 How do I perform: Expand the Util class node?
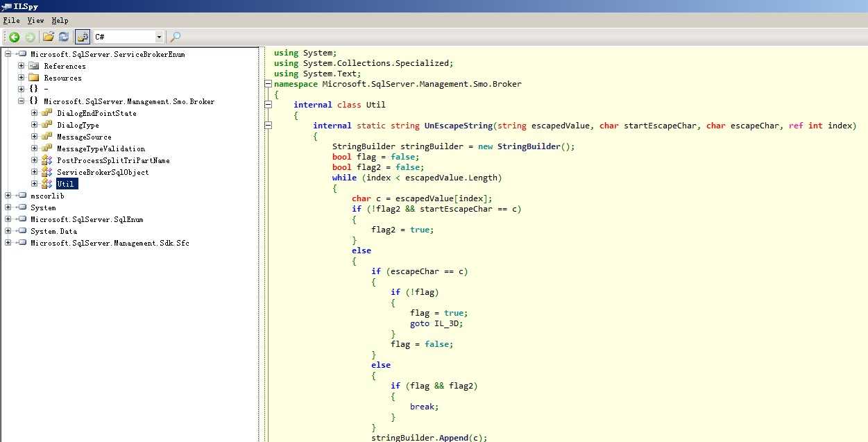(x=34, y=184)
